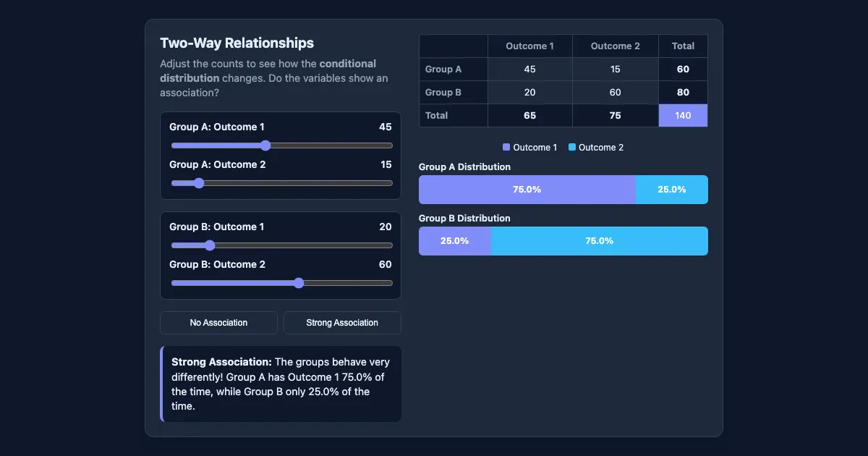The width and height of the screenshot is (868, 456).
Task: Click the Group B Distribution label
Action: pyautogui.click(x=464, y=219)
